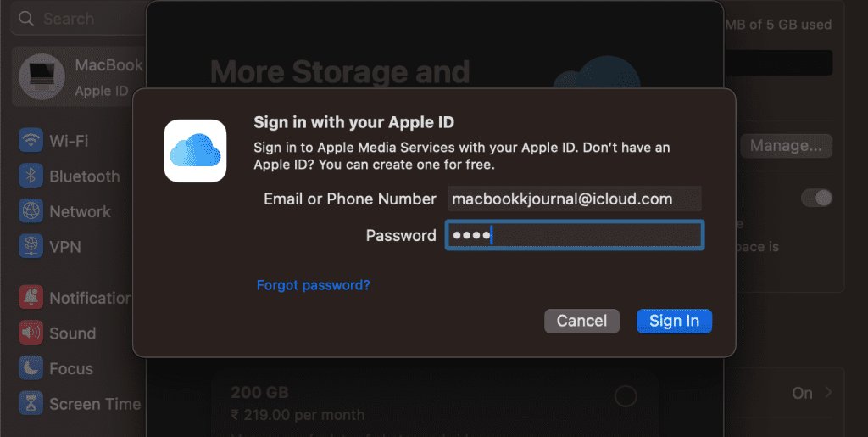Open Sound settings speaker icon
Image resolution: width=868 pixels, height=437 pixels.
31,333
